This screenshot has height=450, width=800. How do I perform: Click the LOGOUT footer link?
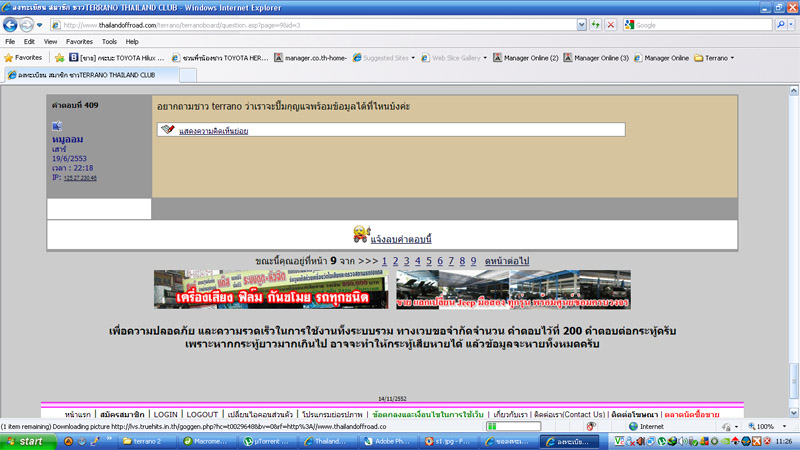point(202,414)
